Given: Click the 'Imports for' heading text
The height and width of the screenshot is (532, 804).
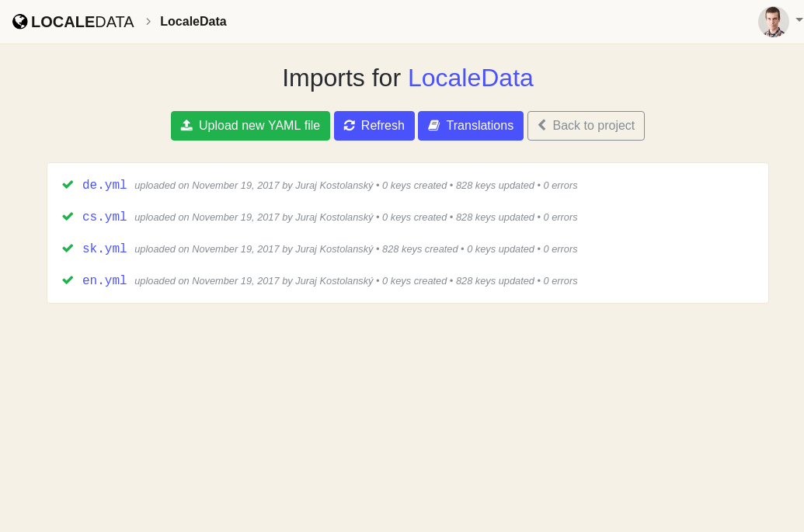Looking at the screenshot, I should pyautogui.click(x=342, y=78).
